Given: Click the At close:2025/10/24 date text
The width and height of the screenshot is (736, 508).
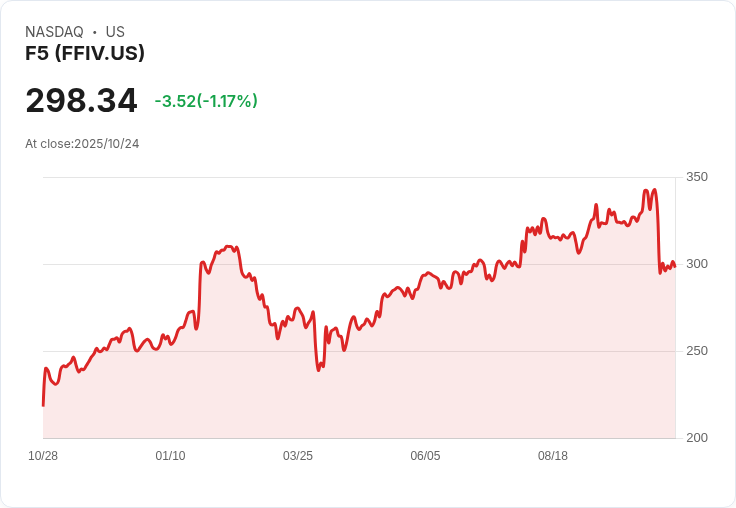Looking at the screenshot, I should [82, 144].
